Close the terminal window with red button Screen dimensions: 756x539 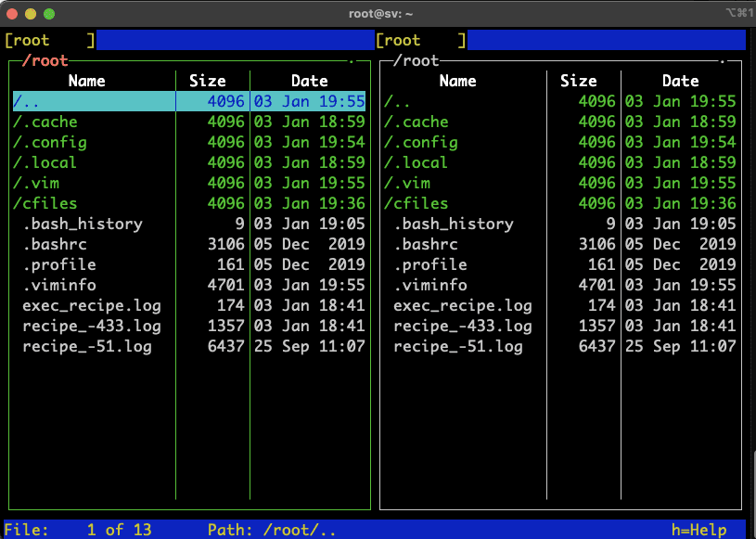pos(12,14)
